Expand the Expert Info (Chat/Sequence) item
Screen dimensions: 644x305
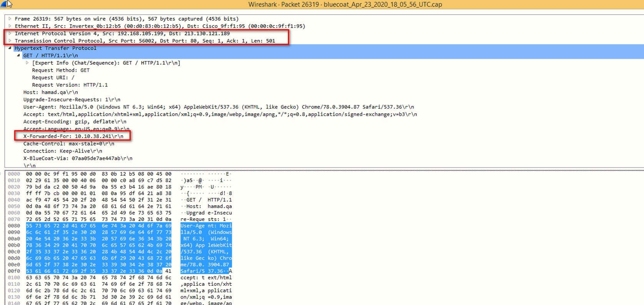(x=27, y=63)
